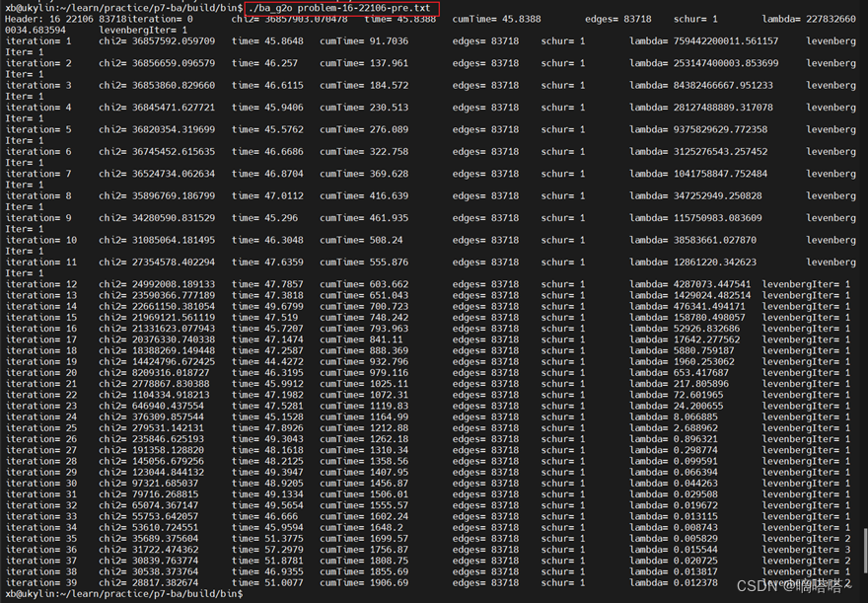This screenshot has height=603, width=868.
Task: Click levenbergIter= 2 on iteration 35 row
Action: pos(806,539)
